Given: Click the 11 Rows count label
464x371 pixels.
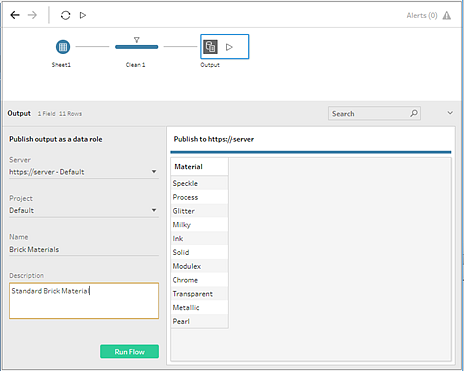Looking at the screenshot, I should pyautogui.click(x=70, y=114).
